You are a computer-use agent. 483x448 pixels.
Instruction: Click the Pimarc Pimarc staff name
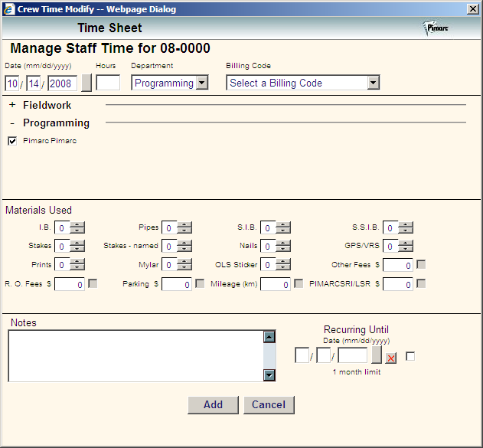(50, 141)
